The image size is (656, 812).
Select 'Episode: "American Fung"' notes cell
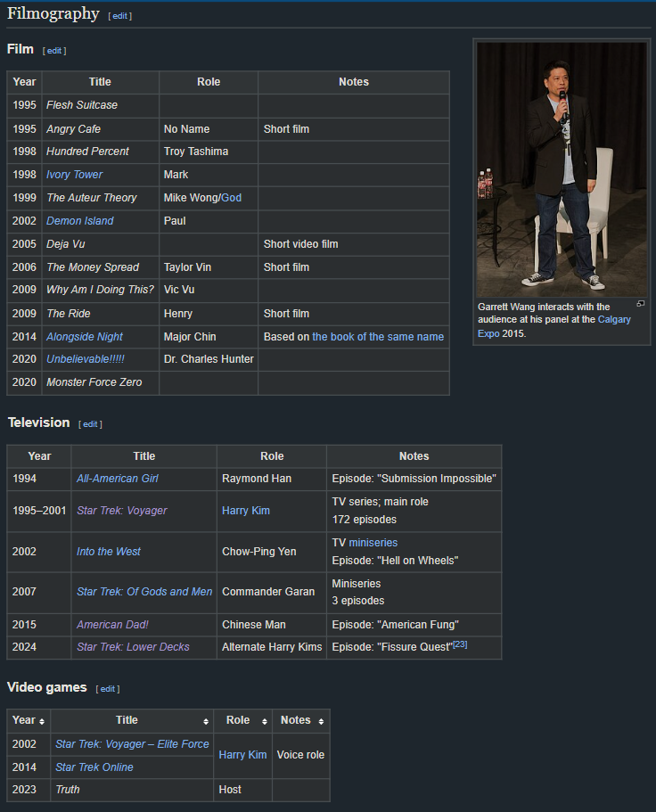coord(414,625)
